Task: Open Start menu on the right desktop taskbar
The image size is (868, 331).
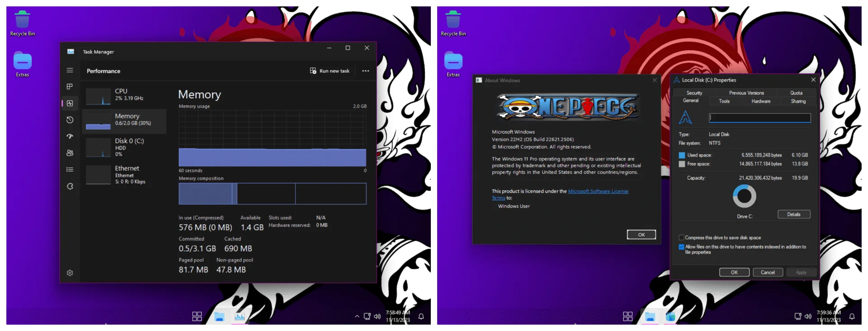Action: 628,317
